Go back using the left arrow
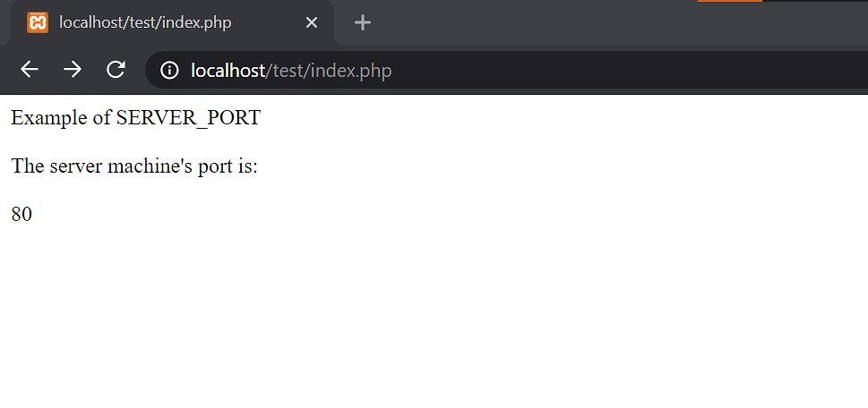Viewport: 868px width, 408px height. pos(30,70)
